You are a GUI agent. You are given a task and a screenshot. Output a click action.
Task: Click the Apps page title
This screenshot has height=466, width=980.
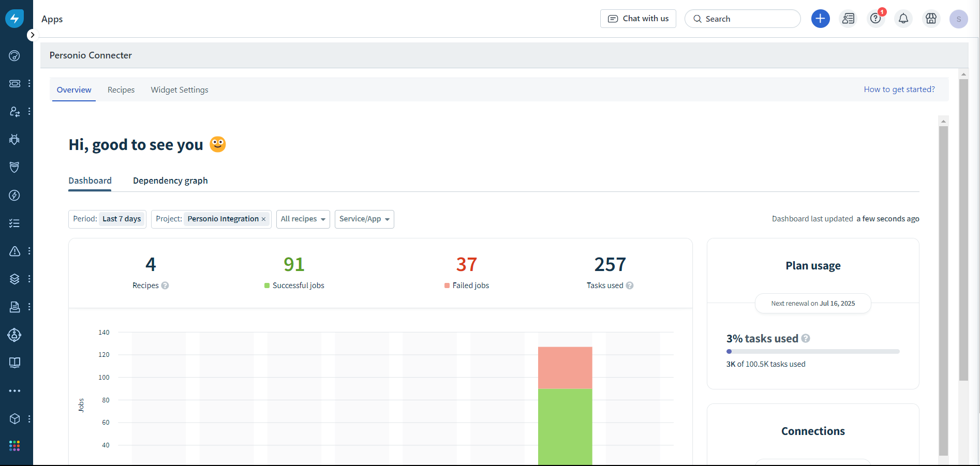[52, 19]
